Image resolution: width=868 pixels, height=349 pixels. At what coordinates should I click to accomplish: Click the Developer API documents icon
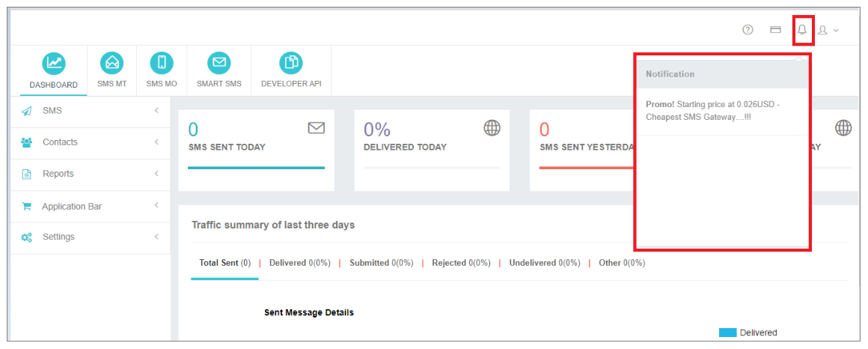290,63
